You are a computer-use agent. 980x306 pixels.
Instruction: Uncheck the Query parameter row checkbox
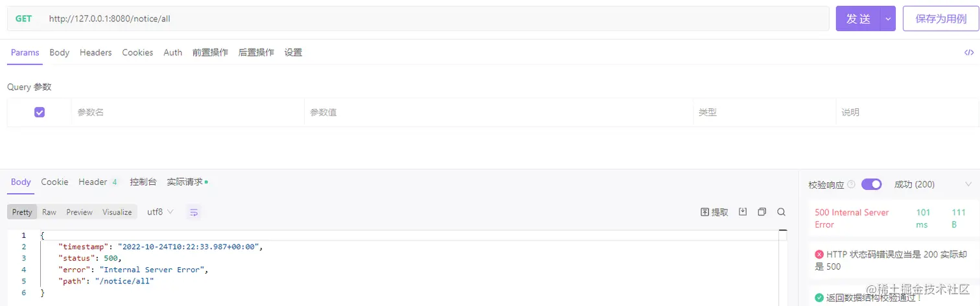click(40, 112)
